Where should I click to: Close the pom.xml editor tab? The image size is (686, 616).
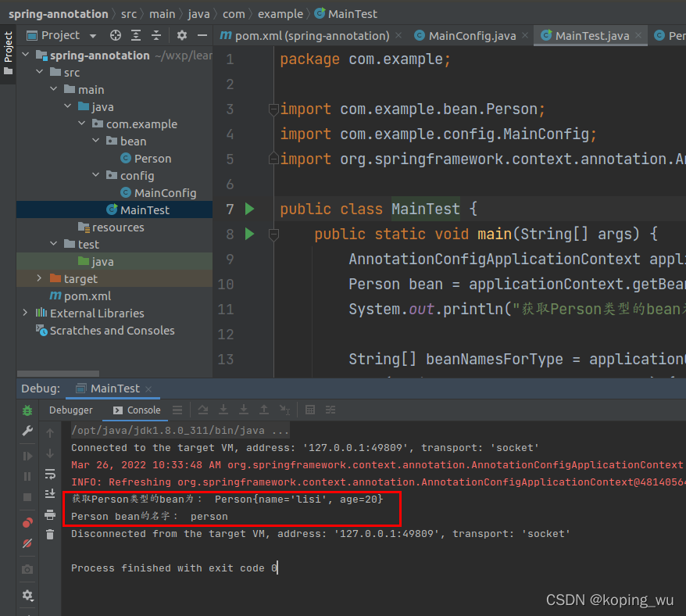click(x=398, y=35)
